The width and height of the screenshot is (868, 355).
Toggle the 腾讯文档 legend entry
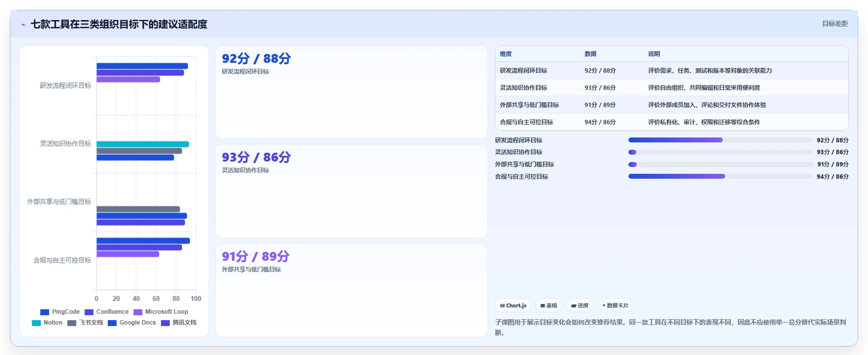coord(179,323)
